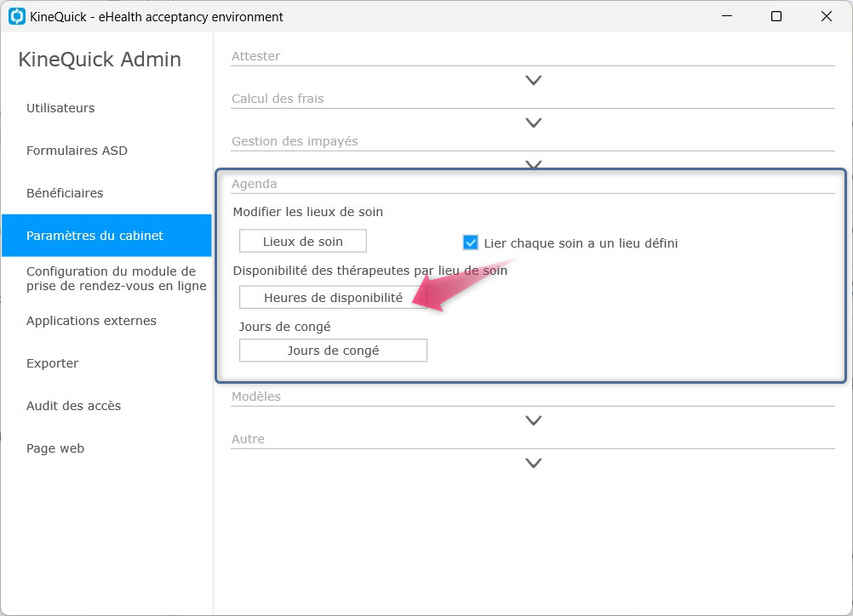Click Disponibilité des thérapeutes par lieu de soin label
This screenshot has width=853, height=616.
tap(370, 271)
